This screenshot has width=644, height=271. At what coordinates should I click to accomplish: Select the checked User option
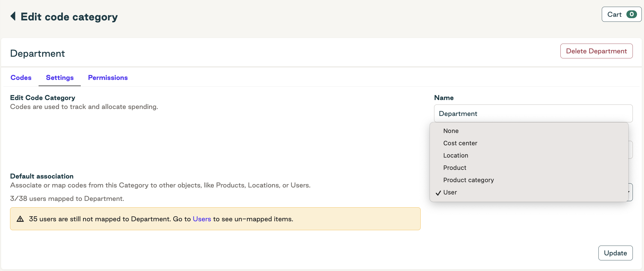point(529,192)
